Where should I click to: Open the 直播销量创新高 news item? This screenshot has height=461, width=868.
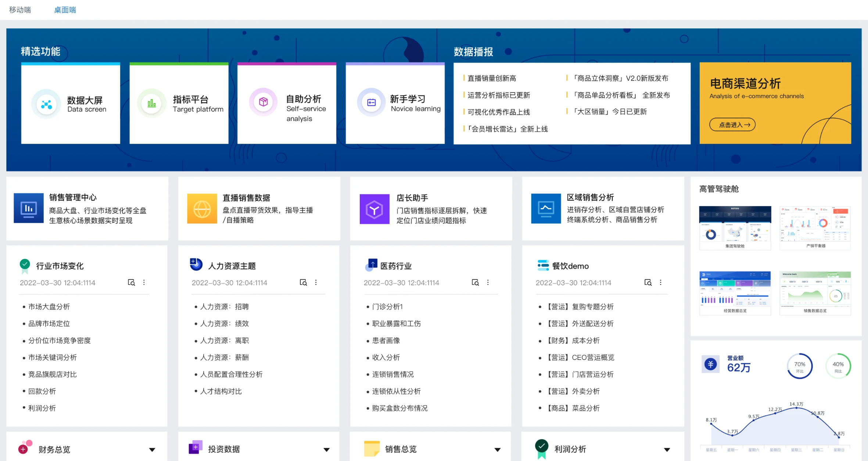tap(492, 78)
